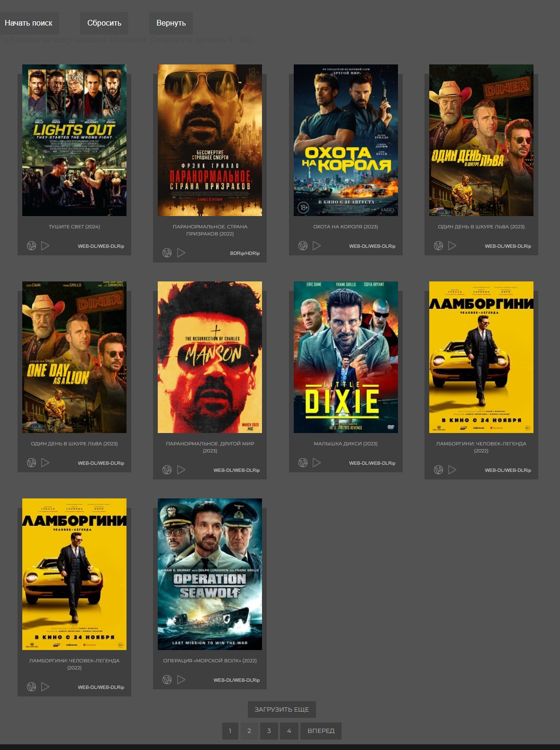Click play icon under Операция «Морской волк» (2022)
The height and width of the screenshot is (750, 560).
click(181, 680)
